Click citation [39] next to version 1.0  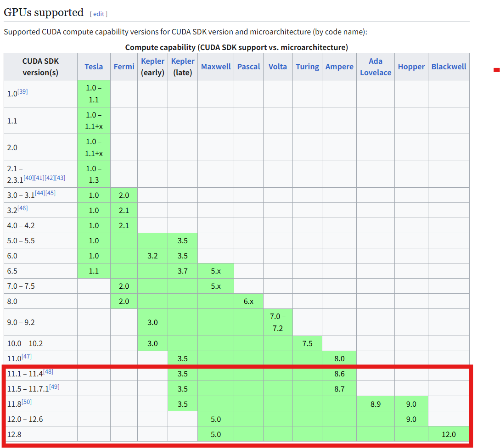[22, 91]
